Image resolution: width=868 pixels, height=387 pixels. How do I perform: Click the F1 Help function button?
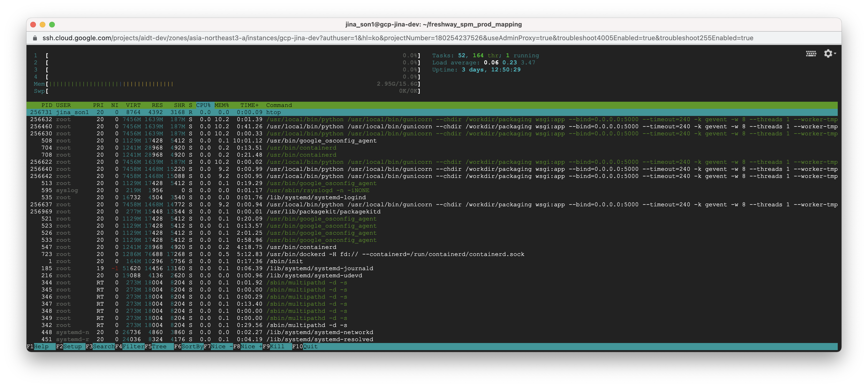coord(41,347)
